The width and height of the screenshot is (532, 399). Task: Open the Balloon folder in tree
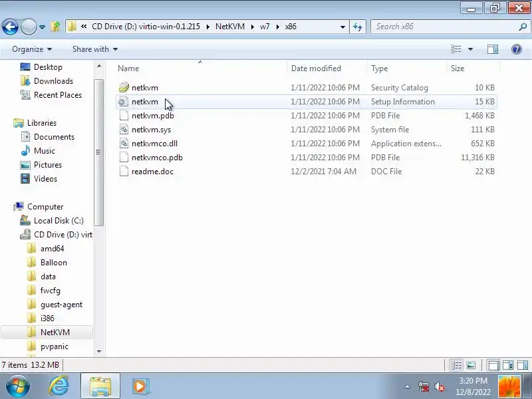(x=54, y=262)
